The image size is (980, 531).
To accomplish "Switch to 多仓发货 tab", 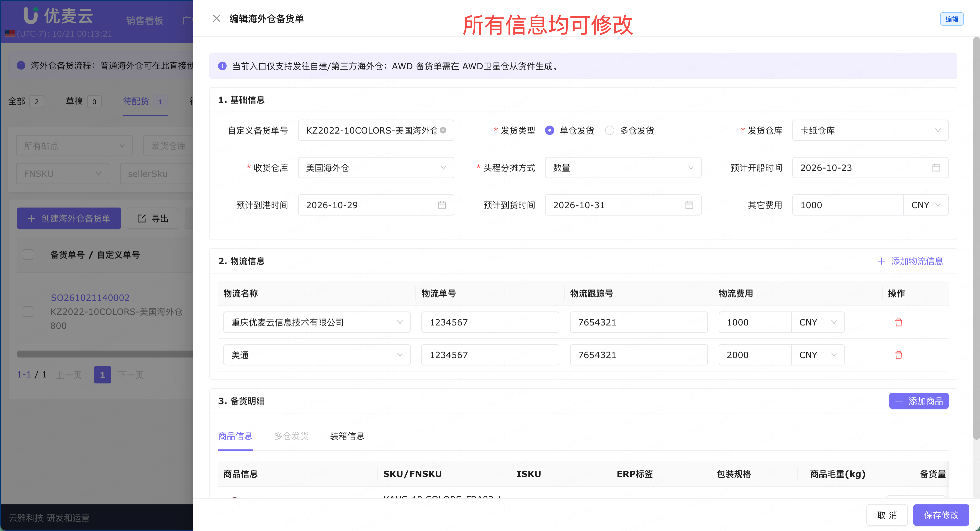I will [x=291, y=436].
